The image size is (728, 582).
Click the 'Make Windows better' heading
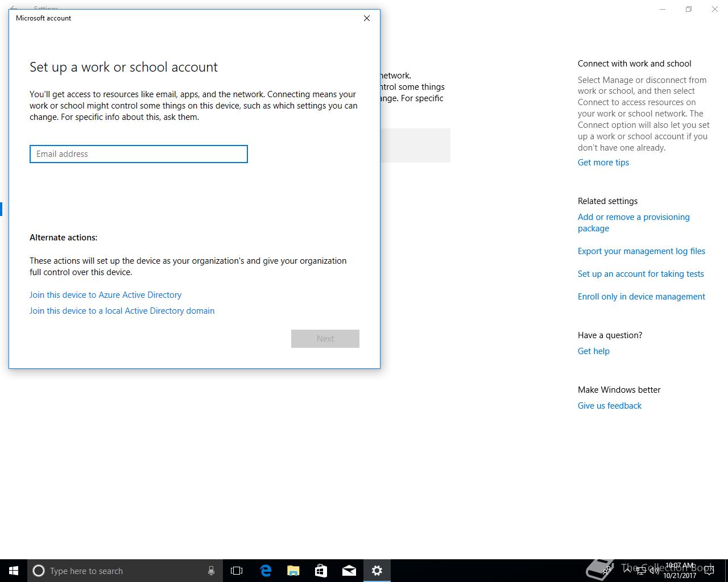pos(619,390)
